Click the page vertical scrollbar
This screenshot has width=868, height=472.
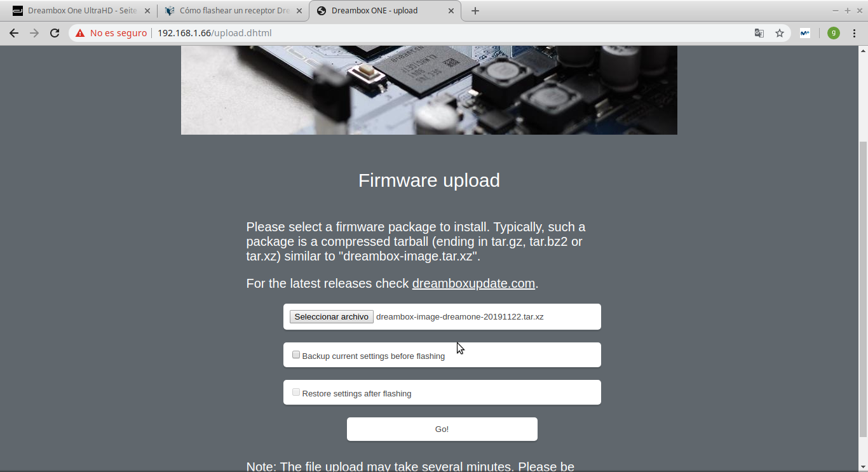pos(863,288)
